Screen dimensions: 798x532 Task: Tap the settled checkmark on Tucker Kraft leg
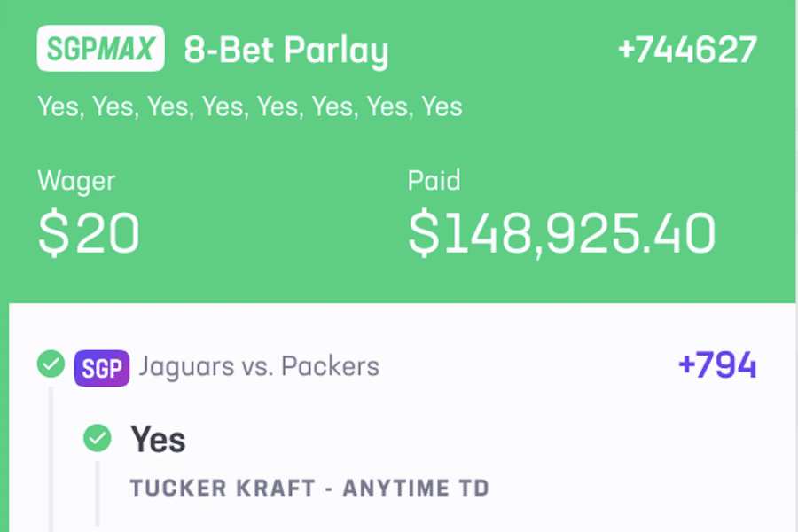97,438
